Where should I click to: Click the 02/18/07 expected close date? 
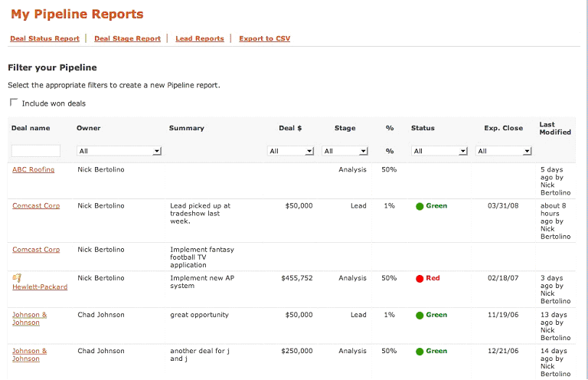coord(503,278)
